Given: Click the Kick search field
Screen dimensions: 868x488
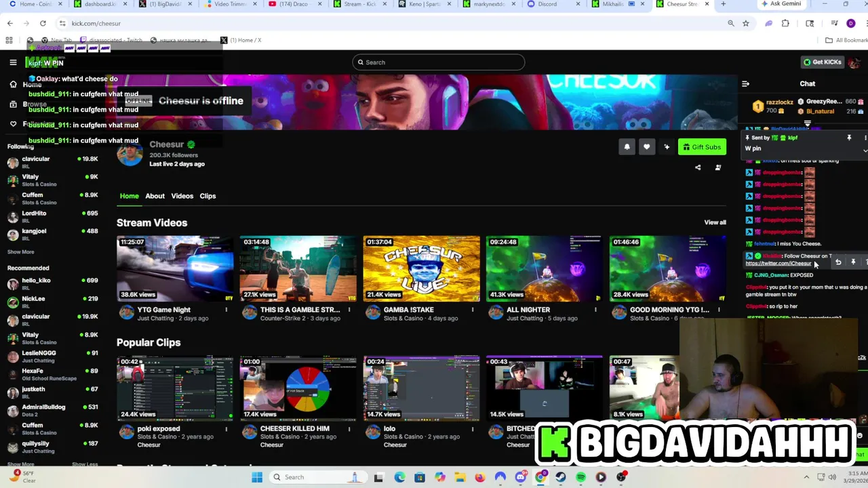Looking at the screenshot, I should (438, 62).
